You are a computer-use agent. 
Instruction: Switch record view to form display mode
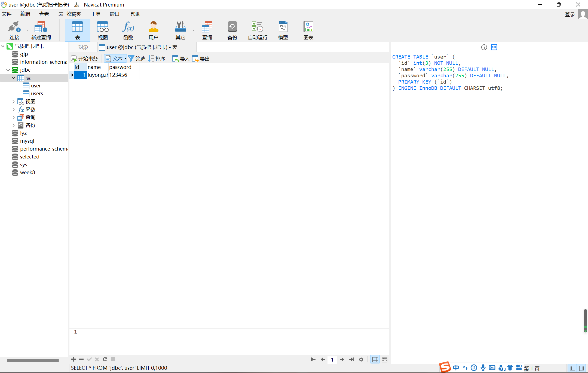tap(384, 359)
